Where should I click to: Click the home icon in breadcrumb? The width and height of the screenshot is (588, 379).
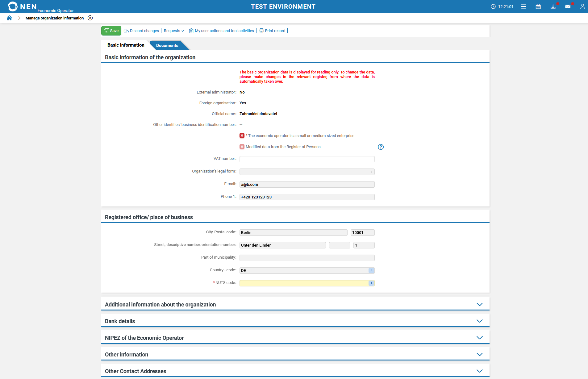9,18
